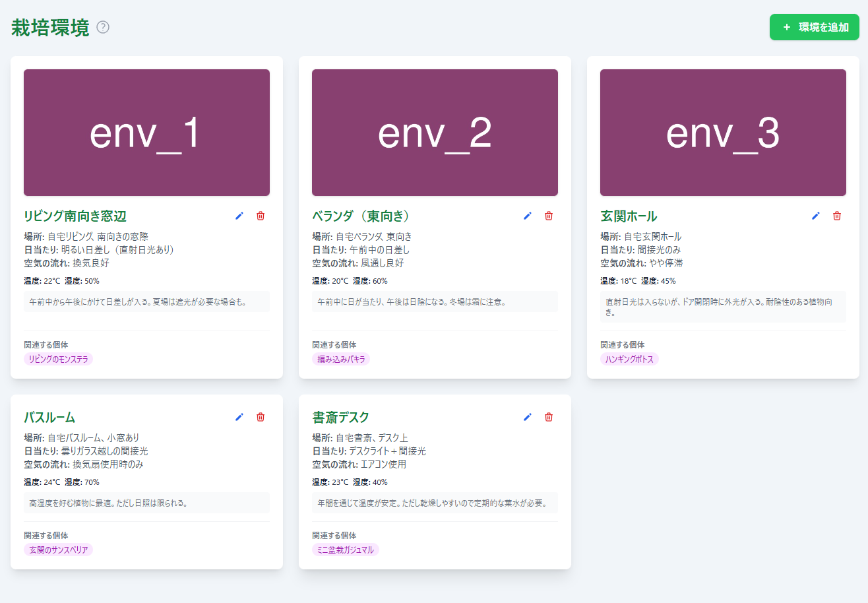
Task: Click the note 直射日光は入らないが
Action: (723, 307)
